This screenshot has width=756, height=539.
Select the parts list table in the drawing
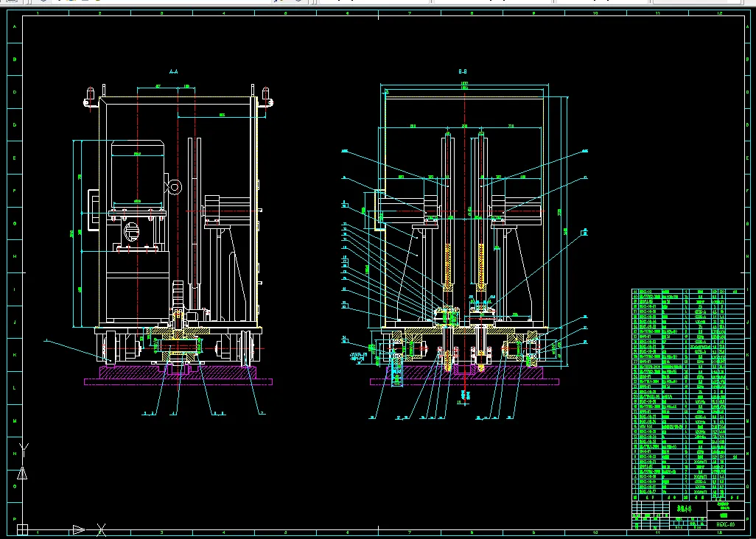point(687,395)
